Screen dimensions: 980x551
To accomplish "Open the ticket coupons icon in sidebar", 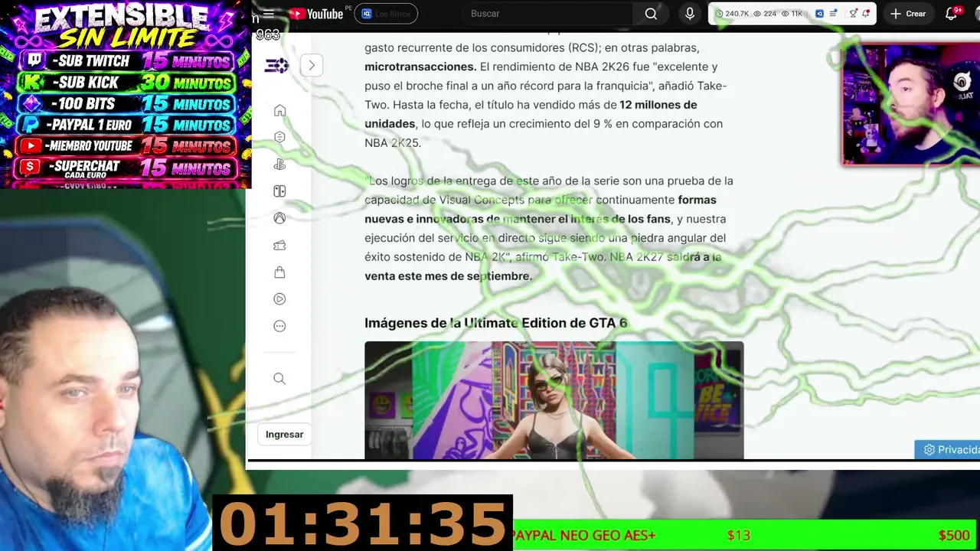I will pos(279,245).
